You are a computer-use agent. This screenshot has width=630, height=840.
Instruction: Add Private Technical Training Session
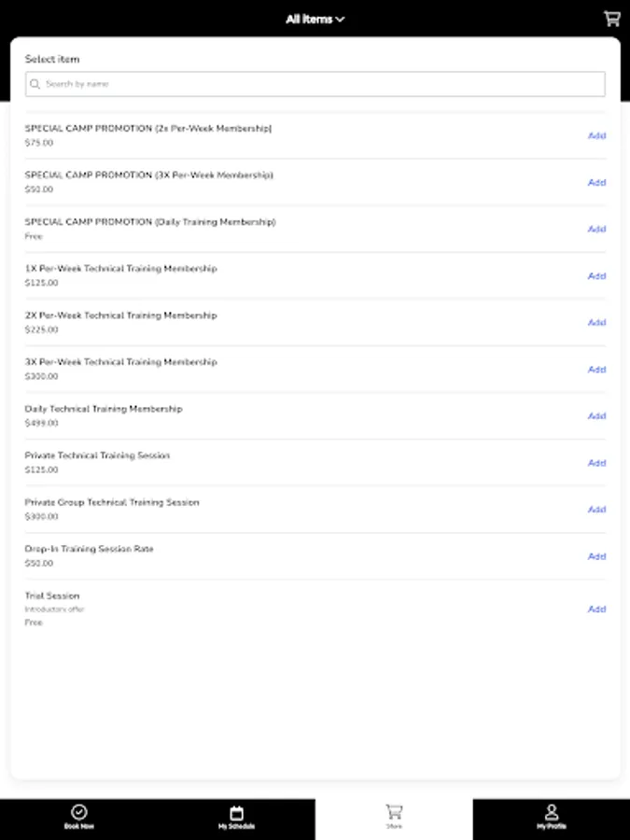[x=596, y=463]
